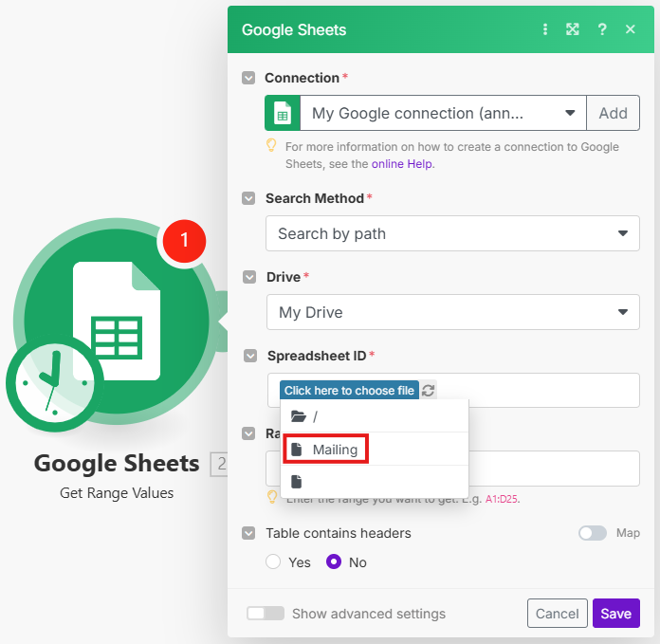Screen dimensions: 660x644
Task: Open the Connection dropdown
Action: [443, 113]
